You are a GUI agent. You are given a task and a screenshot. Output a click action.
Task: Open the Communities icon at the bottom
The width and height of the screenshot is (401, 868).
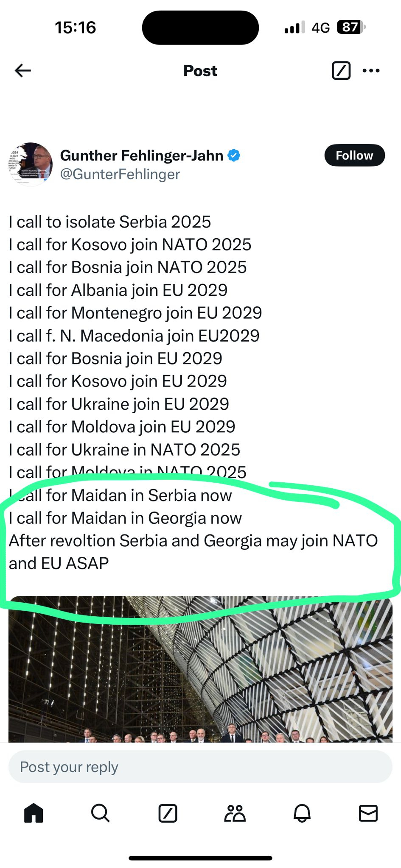point(235,813)
